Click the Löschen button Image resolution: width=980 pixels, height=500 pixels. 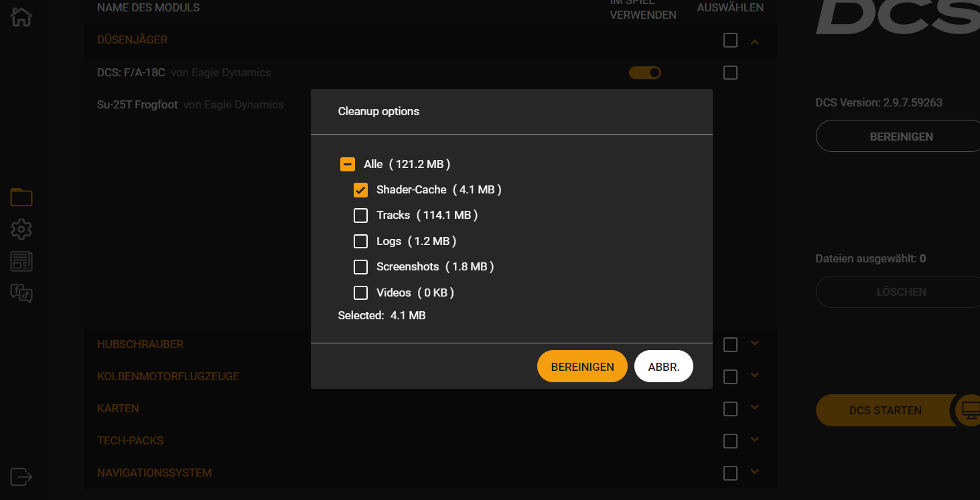pyautogui.click(x=898, y=292)
